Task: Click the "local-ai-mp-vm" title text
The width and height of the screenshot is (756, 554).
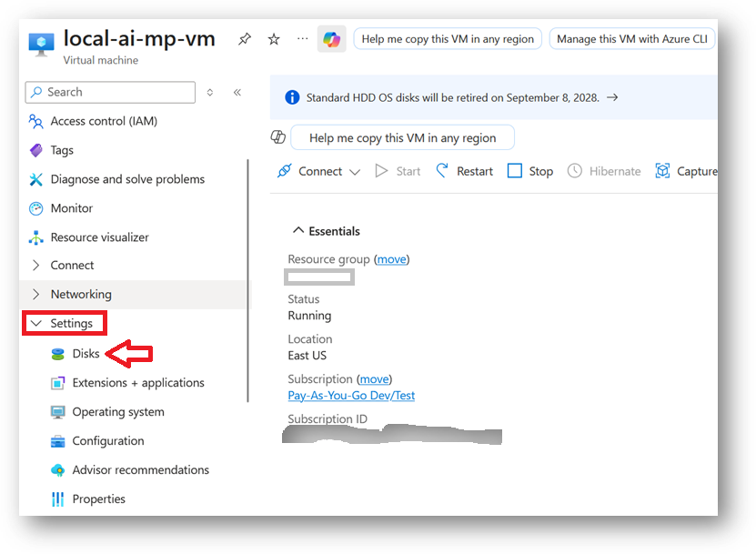Action: click(139, 38)
